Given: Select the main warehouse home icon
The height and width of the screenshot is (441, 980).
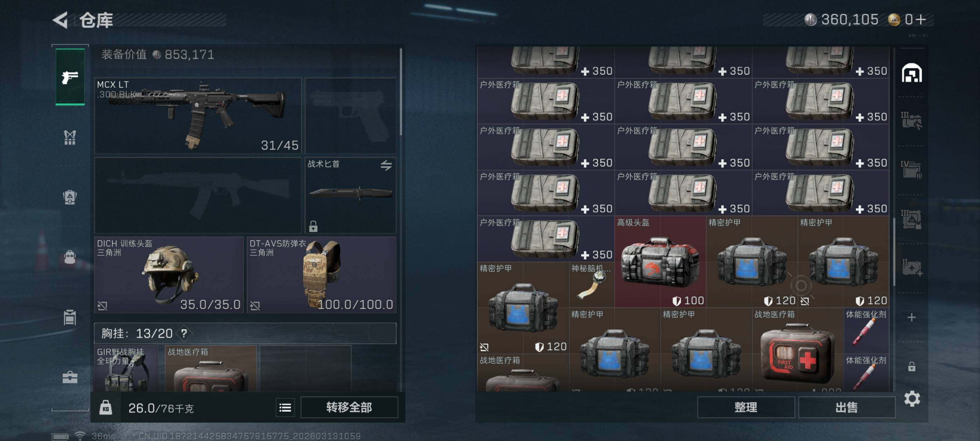Looking at the screenshot, I should [x=911, y=73].
